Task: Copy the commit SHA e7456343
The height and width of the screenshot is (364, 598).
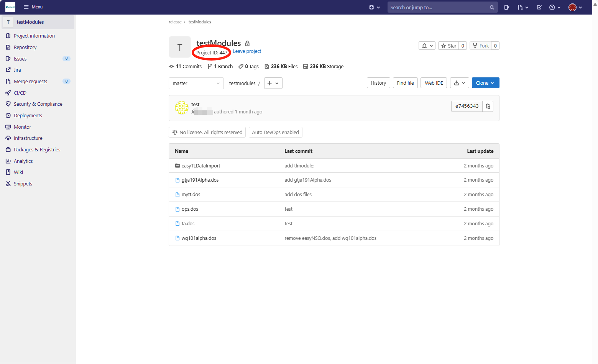Action: click(488, 106)
